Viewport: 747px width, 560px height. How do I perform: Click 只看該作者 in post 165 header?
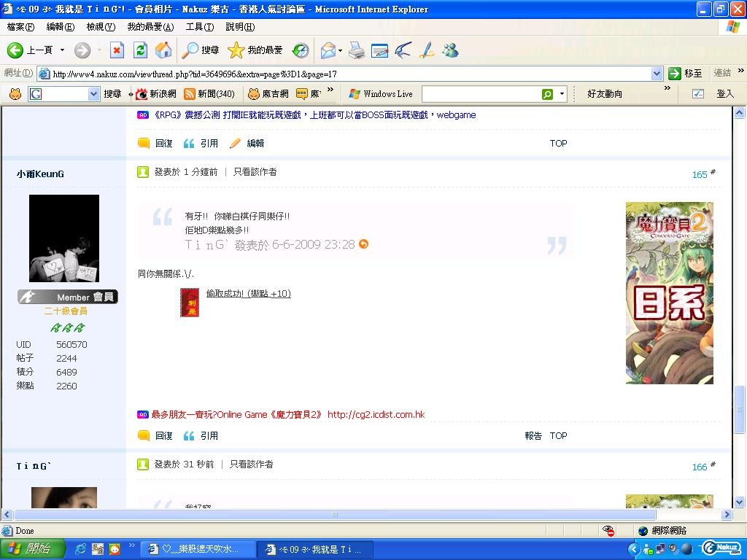255,172
